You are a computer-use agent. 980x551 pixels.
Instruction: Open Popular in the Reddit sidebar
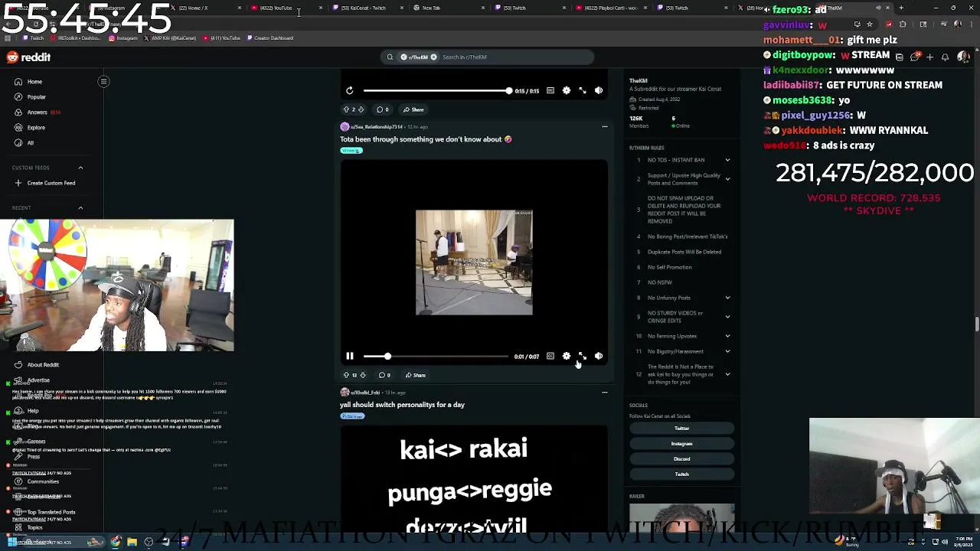[36, 97]
